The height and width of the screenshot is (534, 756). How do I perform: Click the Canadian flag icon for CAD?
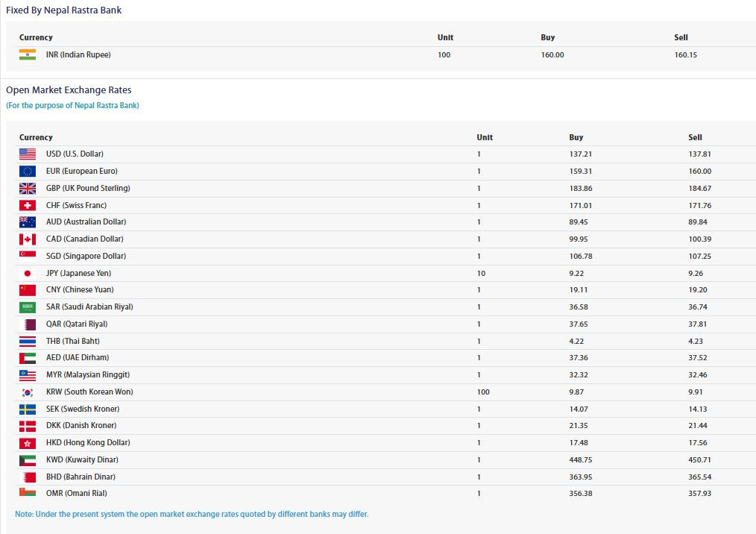[28, 239]
